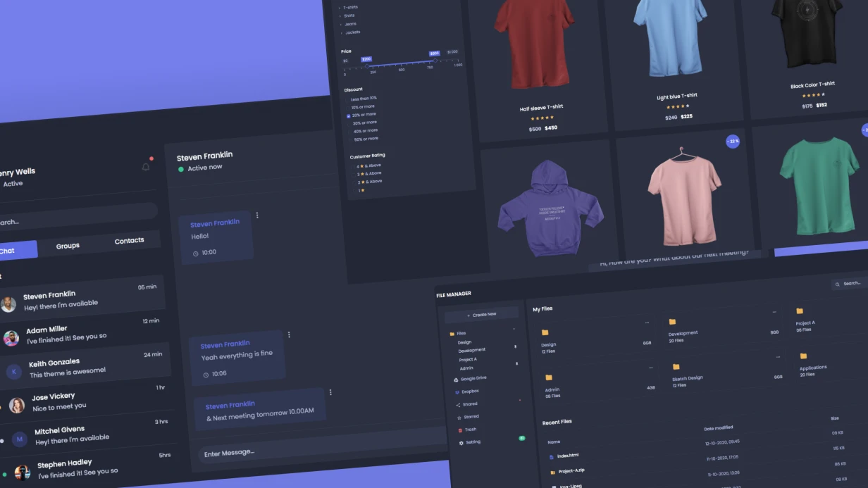Click the Starred star icon in File Manager
The width and height of the screenshot is (868, 488).
[459, 418]
